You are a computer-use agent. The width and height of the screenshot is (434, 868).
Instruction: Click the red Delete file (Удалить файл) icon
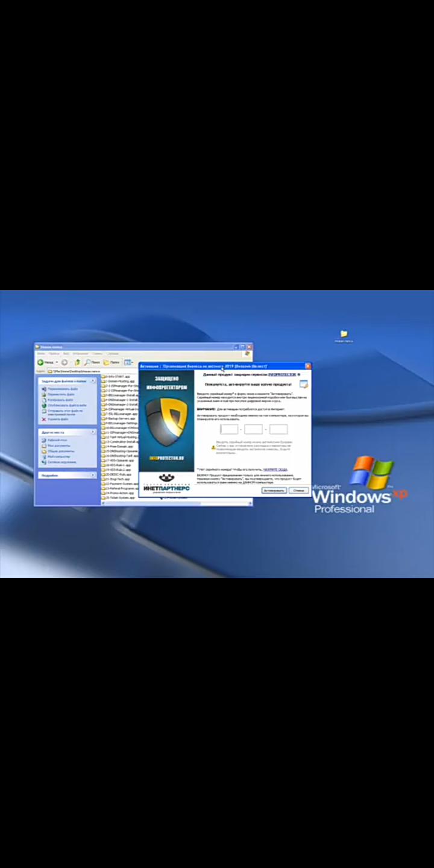point(44,419)
